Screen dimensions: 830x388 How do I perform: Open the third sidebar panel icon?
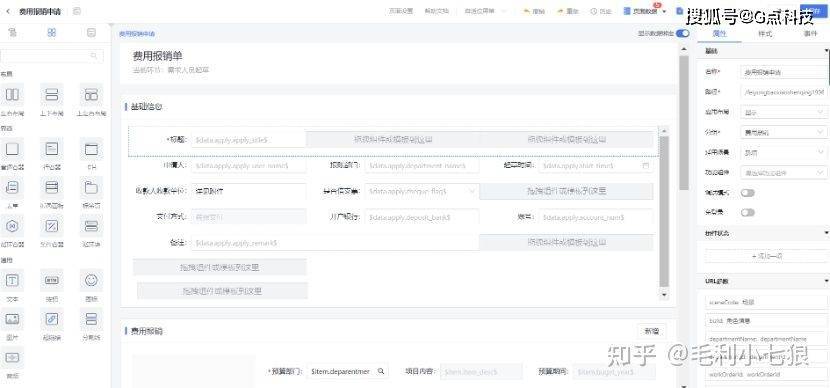point(91,33)
